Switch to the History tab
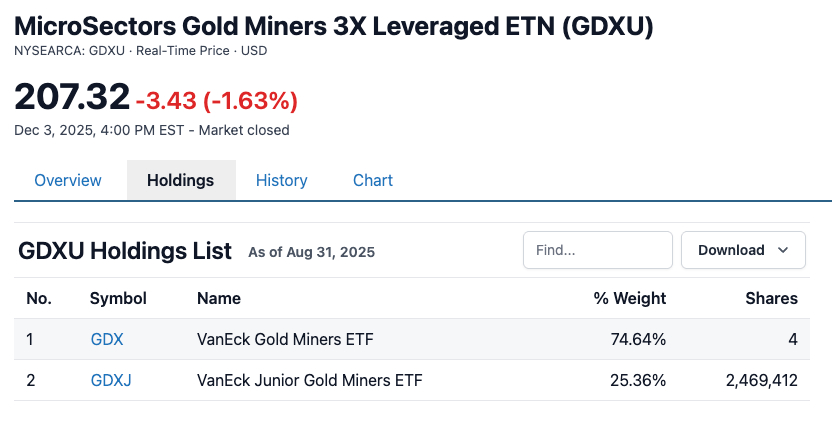832x424 pixels. coord(281,181)
